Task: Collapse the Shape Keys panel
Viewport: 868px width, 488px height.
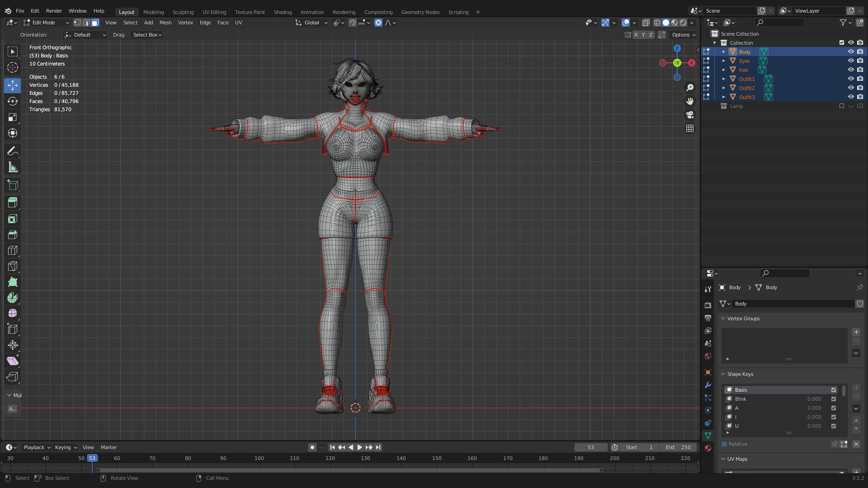Action: click(x=723, y=374)
